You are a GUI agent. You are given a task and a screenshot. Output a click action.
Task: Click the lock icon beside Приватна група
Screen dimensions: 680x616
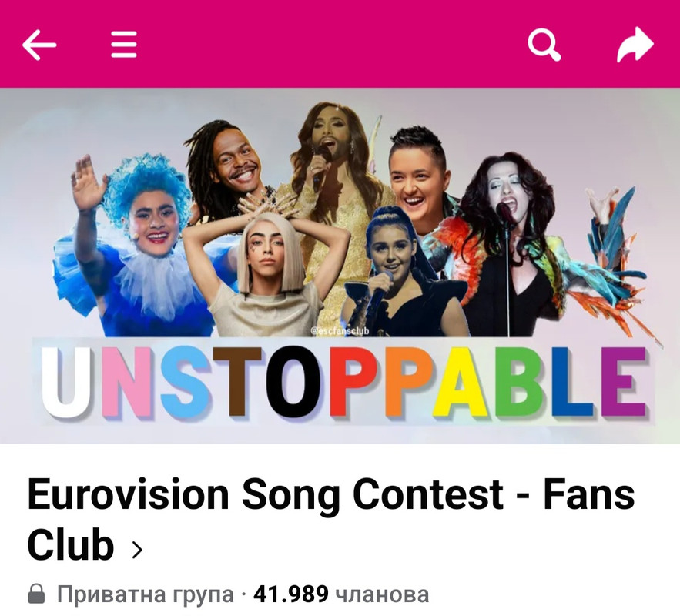tap(36, 594)
